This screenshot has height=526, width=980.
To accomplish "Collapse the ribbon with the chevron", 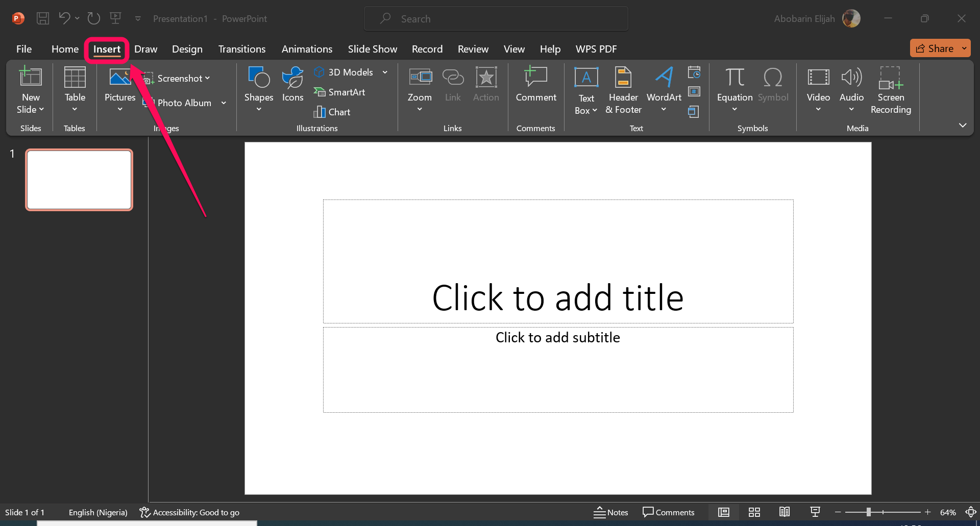I will (963, 126).
